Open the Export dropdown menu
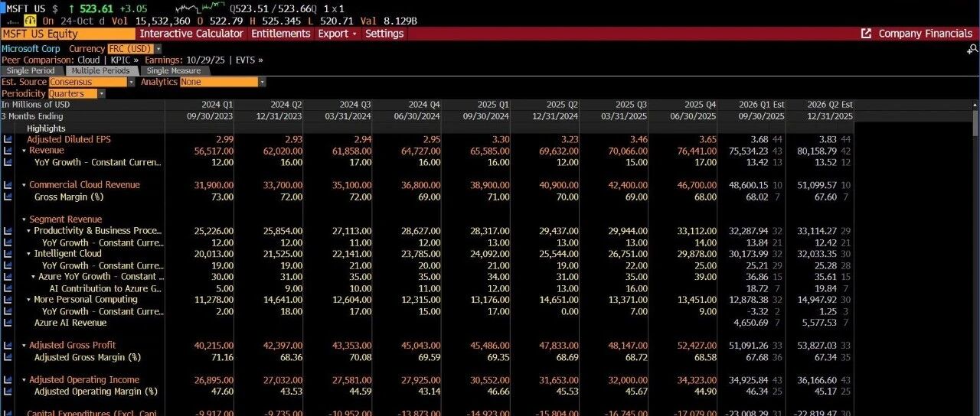 [338, 34]
